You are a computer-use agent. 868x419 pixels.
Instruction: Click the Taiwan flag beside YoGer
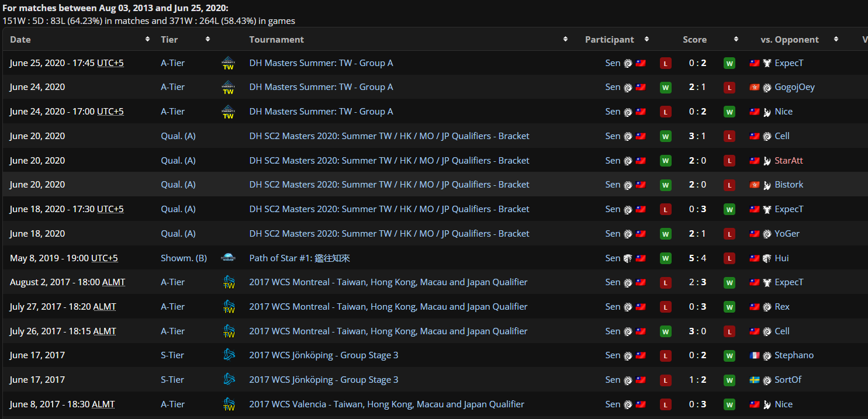[755, 234]
